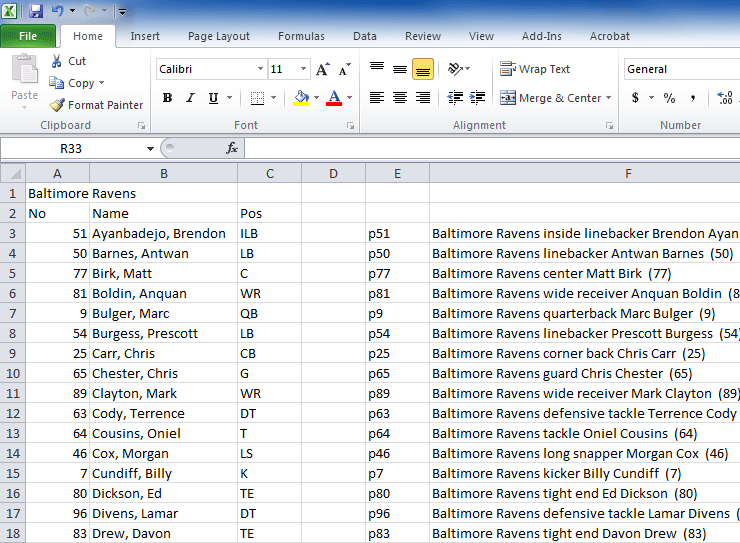
Task: Open the Calibri font name dropdown
Action: pos(260,69)
